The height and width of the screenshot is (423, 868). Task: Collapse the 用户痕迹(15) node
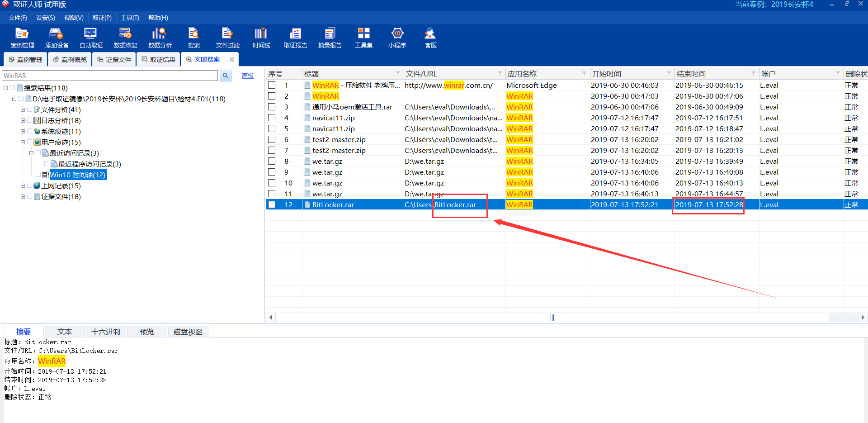[23, 142]
